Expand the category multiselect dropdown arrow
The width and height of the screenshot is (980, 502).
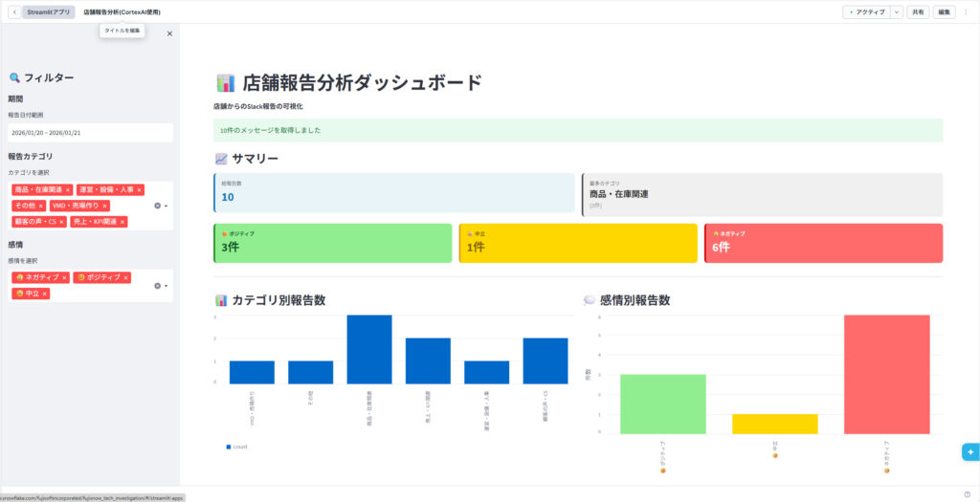pos(167,206)
